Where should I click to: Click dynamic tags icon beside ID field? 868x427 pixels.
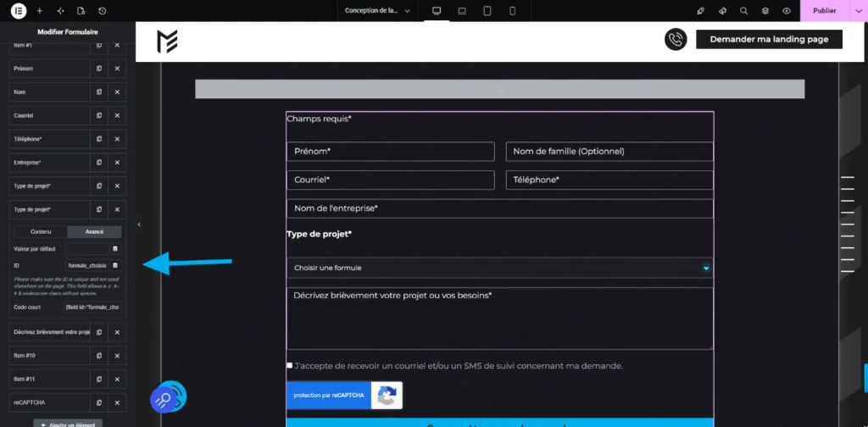[115, 265]
